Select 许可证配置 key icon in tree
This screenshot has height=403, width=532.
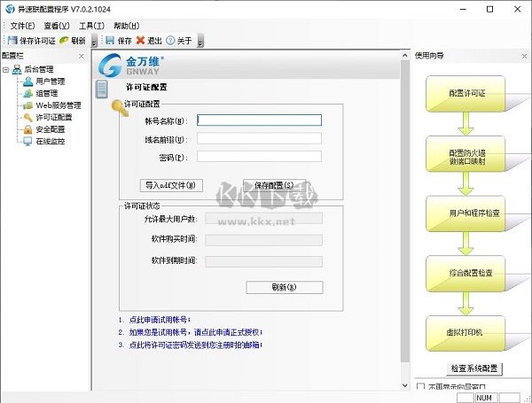click(27, 117)
